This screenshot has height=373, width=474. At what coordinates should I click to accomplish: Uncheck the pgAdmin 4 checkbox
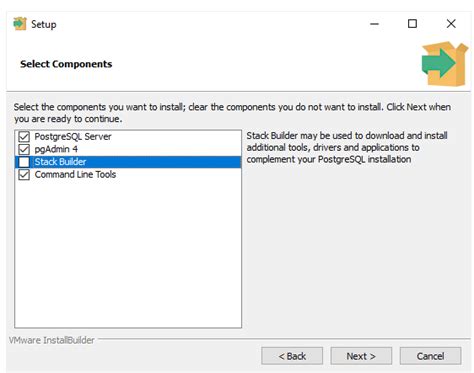24,149
